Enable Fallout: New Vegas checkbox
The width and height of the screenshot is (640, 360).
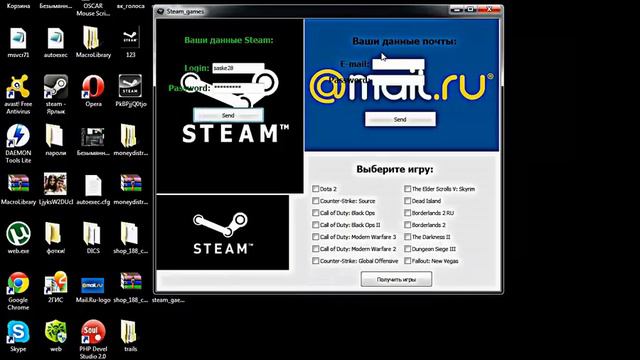pos(407,261)
